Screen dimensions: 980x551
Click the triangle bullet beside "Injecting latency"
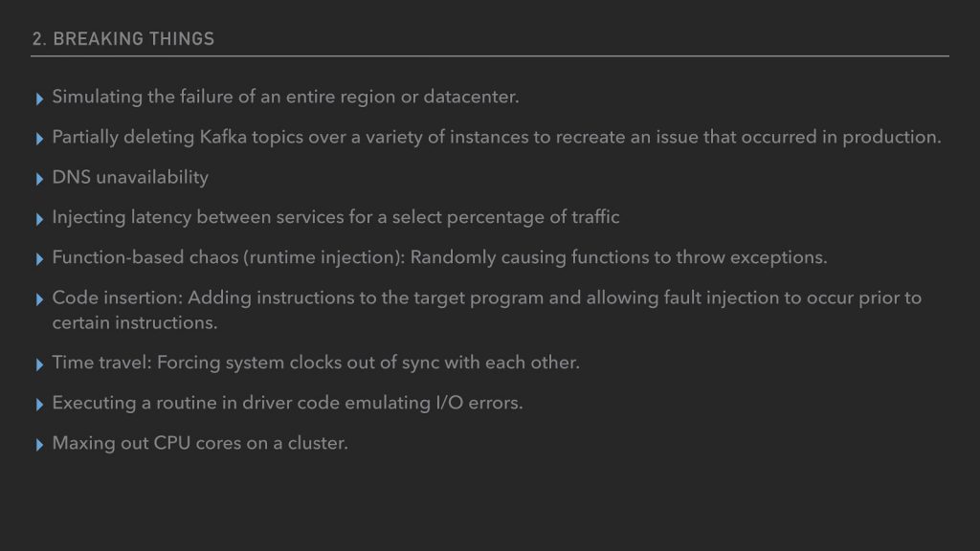pos(39,219)
